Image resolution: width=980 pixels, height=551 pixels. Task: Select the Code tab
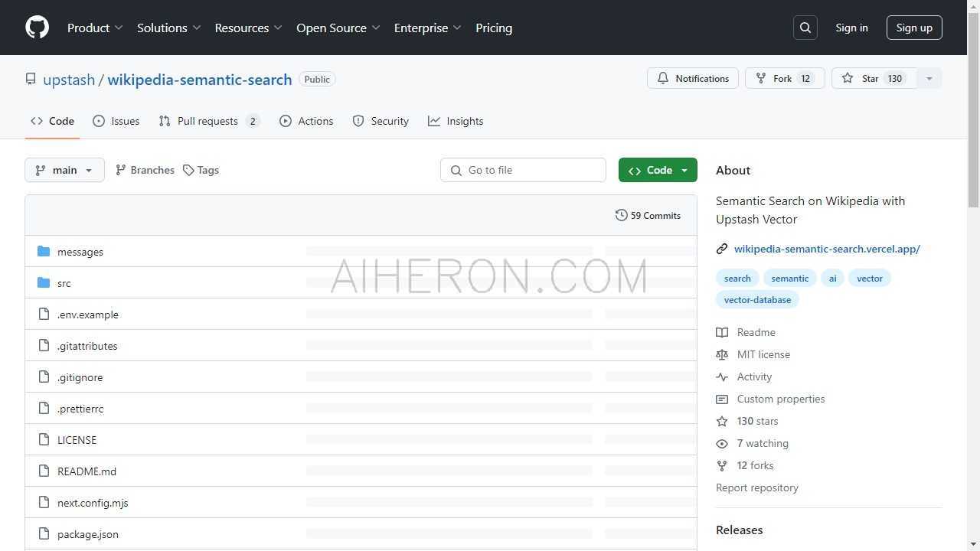pyautogui.click(x=52, y=121)
